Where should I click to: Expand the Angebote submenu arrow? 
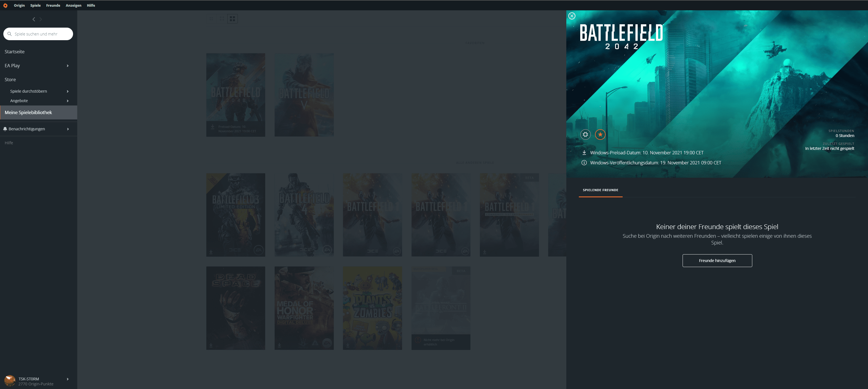tap(68, 101)
